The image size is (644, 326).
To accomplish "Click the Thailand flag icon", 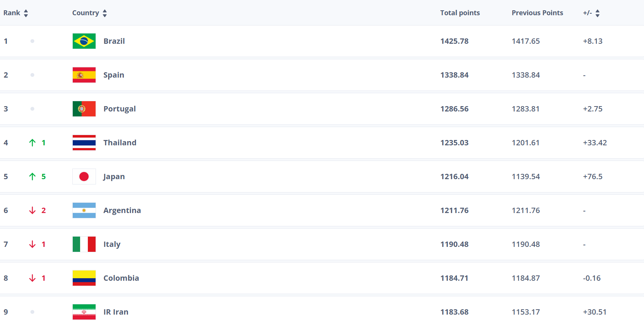I will point(84,143).
